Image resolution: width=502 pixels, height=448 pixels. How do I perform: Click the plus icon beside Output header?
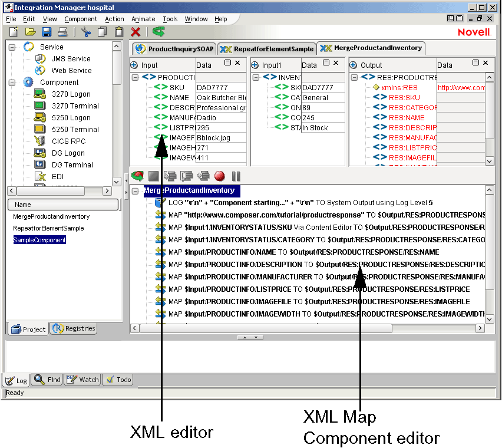point(353,65)
